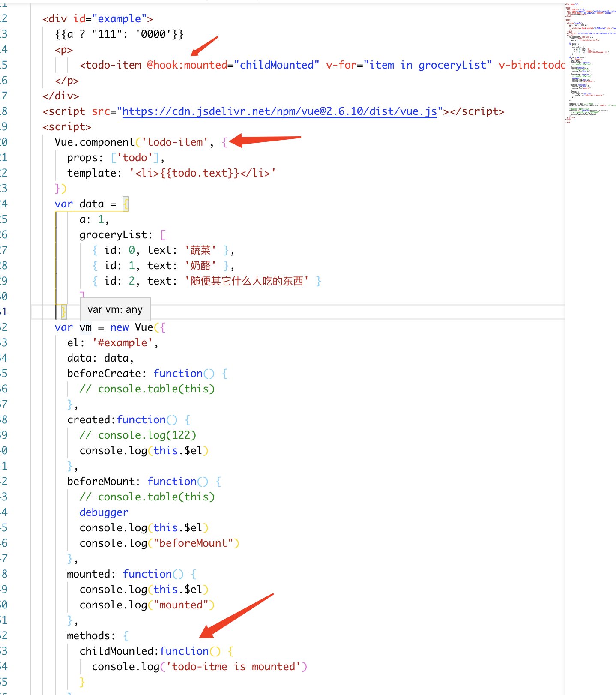Screen dimensions: 616x695
Task: Click the code minimap overview
Action: [590, 63]
